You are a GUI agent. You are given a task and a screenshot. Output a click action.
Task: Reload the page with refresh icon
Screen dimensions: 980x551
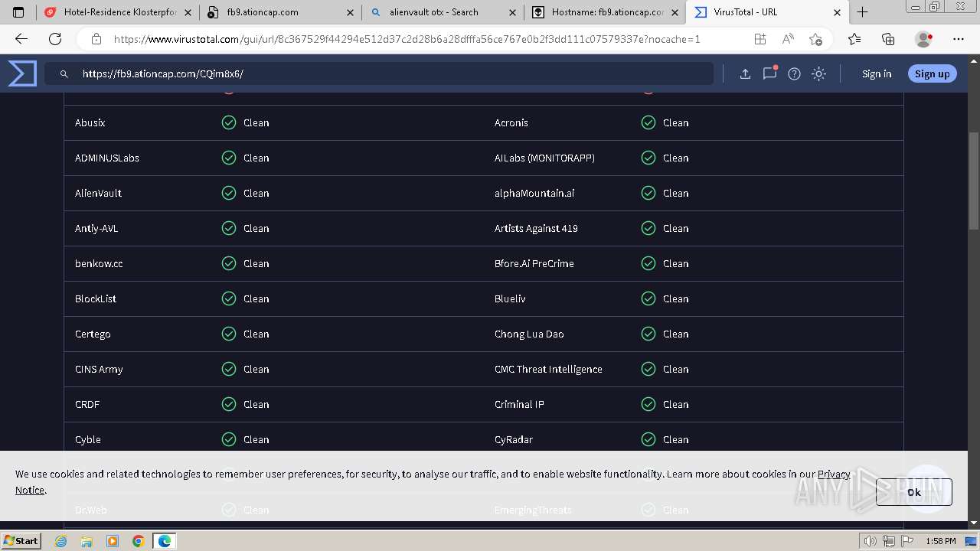pos(55,39)
